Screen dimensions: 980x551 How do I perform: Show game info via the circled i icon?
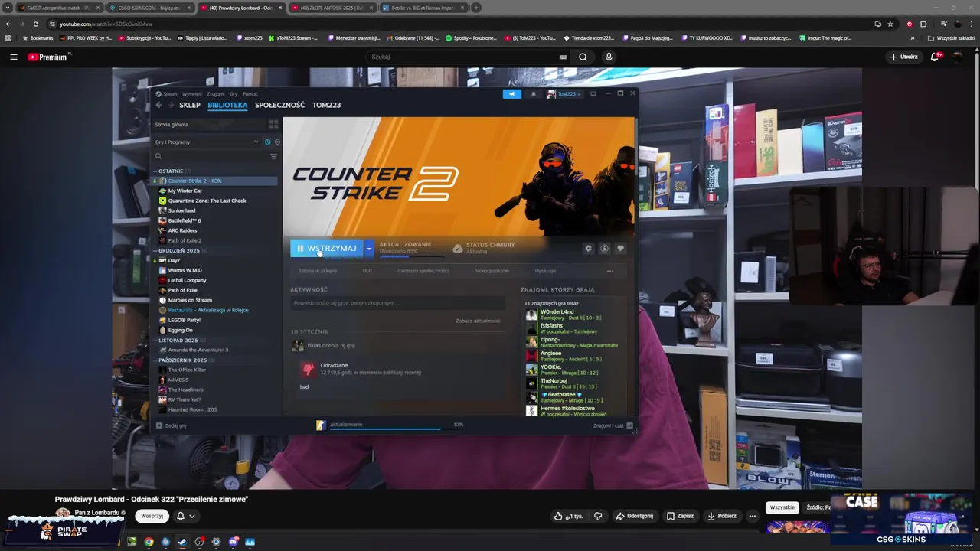tap(604, 248)
